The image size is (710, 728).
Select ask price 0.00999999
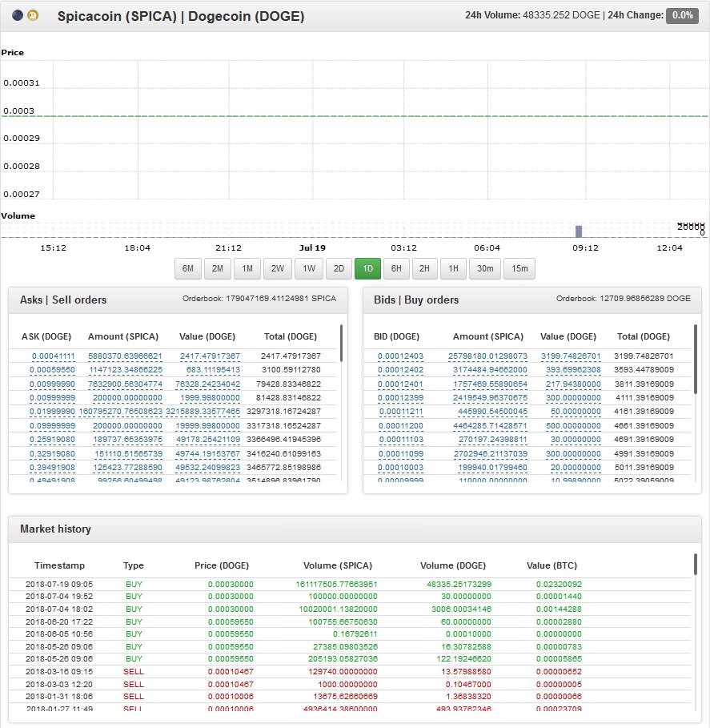tap(53, 398)
